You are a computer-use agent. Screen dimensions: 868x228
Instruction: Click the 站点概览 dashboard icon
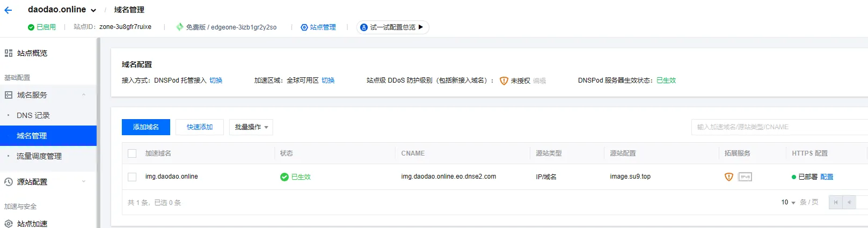[x=9, y=53]
